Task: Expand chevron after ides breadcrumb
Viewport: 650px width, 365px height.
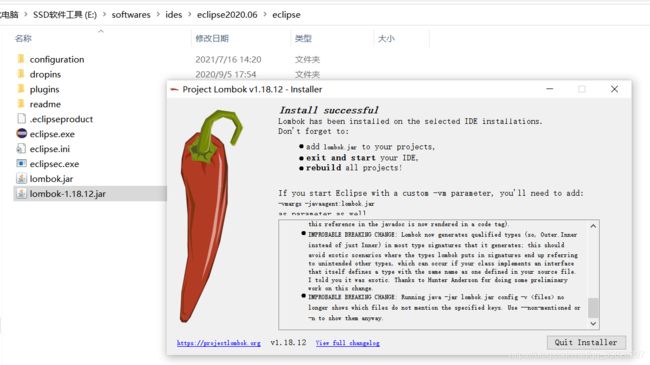Action: coord(189,15)
